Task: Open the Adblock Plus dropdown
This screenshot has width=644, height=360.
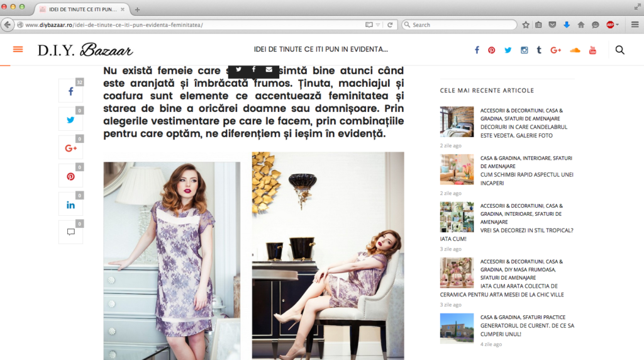Action: click(x=613, y=25)
